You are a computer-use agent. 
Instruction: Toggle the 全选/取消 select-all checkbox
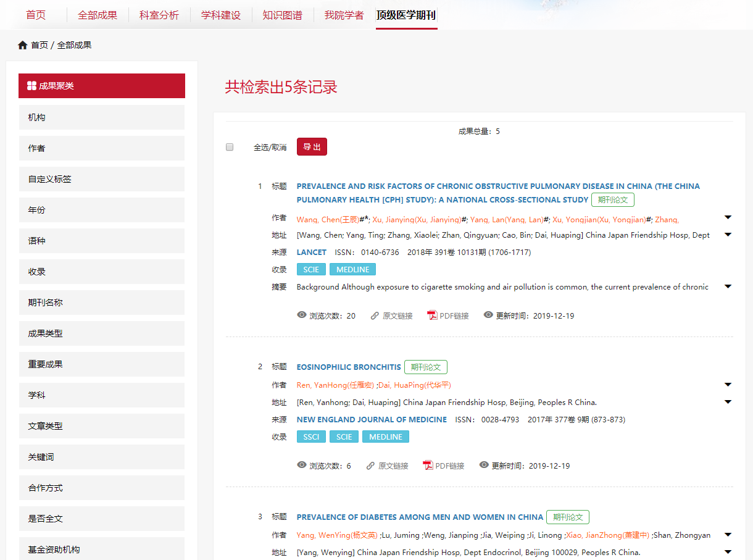click(230, 147)
